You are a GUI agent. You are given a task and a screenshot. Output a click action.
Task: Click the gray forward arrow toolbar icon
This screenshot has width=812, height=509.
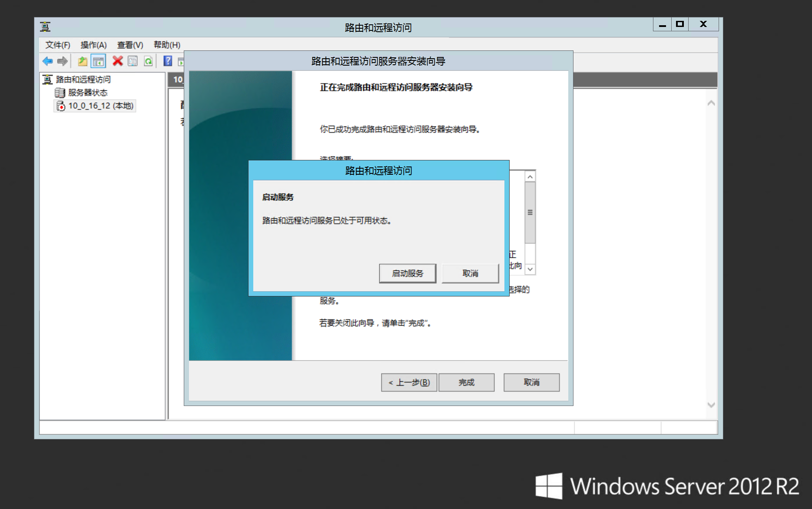(x=63, y=61)
